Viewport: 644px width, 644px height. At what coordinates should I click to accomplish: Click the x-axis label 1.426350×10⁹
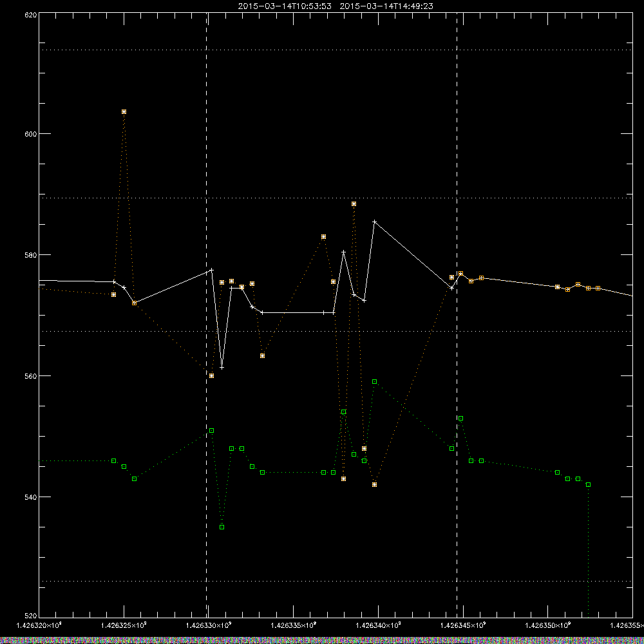pyautogui.click(x=548, y=625)
